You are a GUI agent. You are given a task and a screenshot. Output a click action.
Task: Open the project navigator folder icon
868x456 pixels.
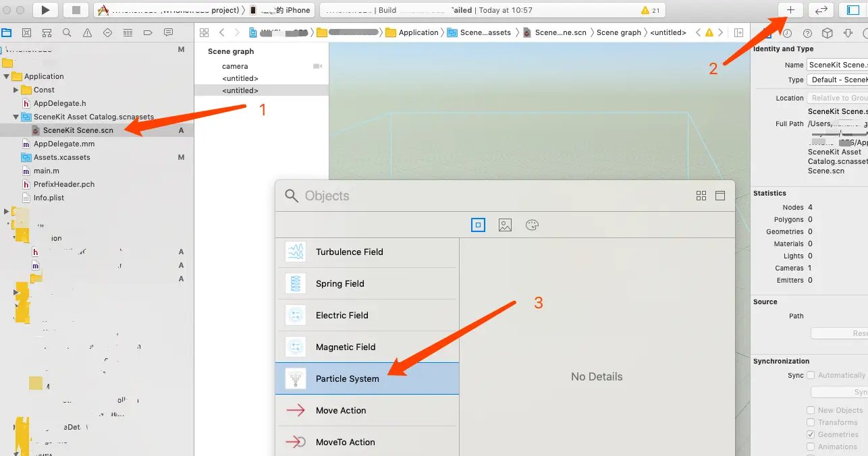point(6,32)
